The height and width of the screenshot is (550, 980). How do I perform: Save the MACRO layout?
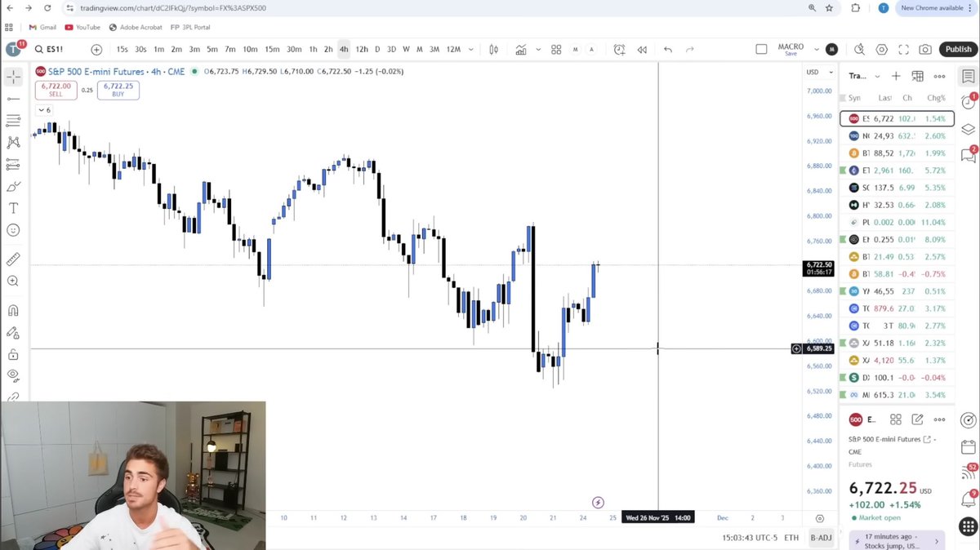click(791, 53)
